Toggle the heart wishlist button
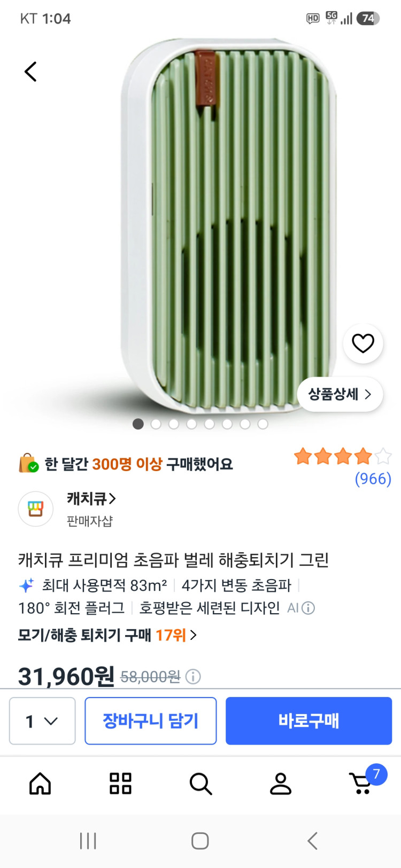 pos(363,343)
